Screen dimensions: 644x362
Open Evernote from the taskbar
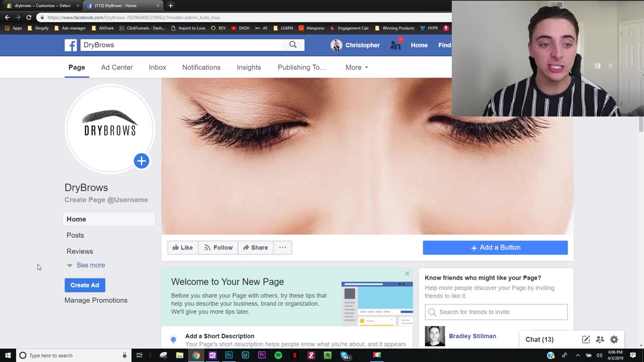pos(328,355)
